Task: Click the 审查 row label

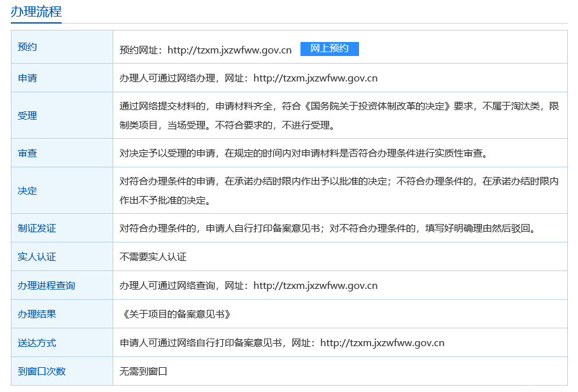Action: tap(27, 153)
